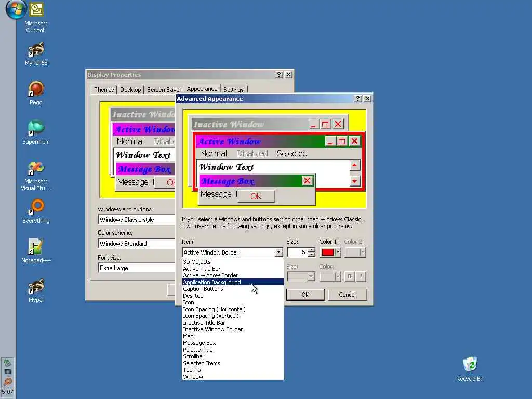532x399 pixels.
Task: Collapse the Item combo box arrow
Action: click(278, 252)
